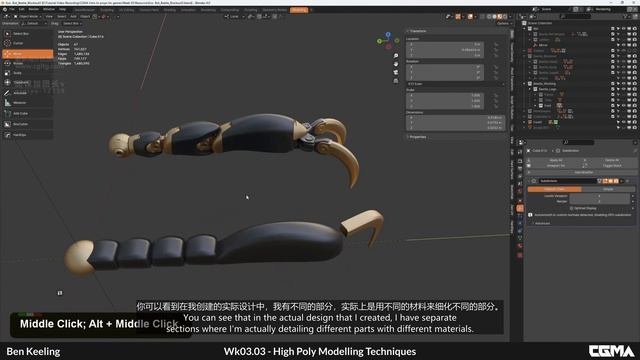Open the Object properties tab icon
Image resolution: width=640 pixels, height=360 pixels.
[x=520, y=199]
